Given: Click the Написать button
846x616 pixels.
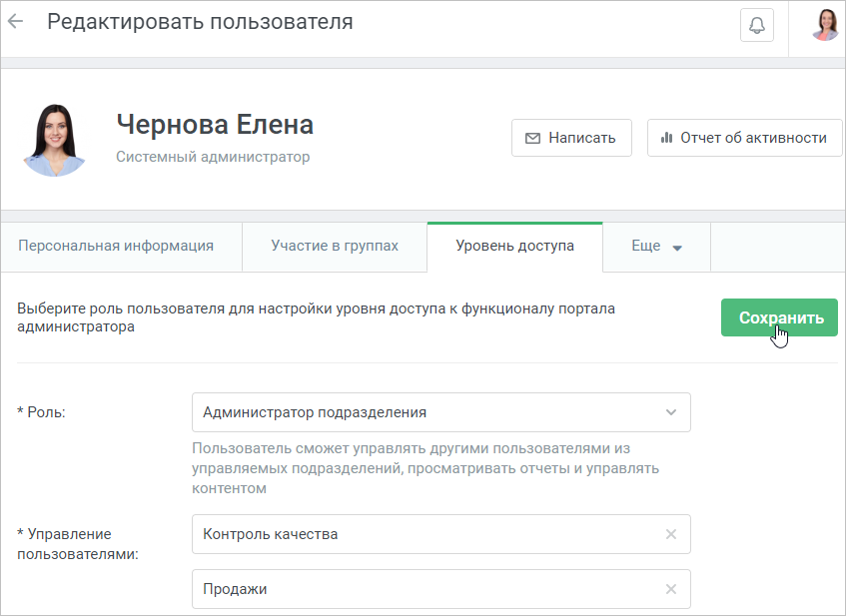Looking at the screenshot, I should click(571, 138).
